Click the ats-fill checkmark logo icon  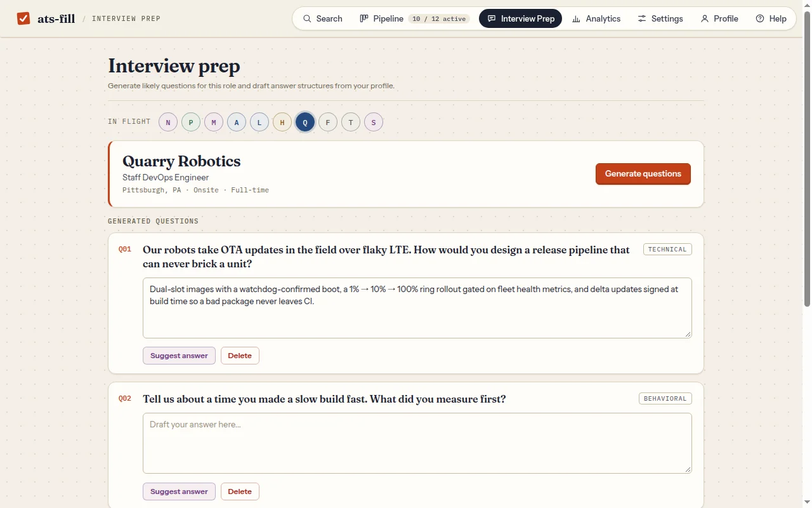[23, 18]
